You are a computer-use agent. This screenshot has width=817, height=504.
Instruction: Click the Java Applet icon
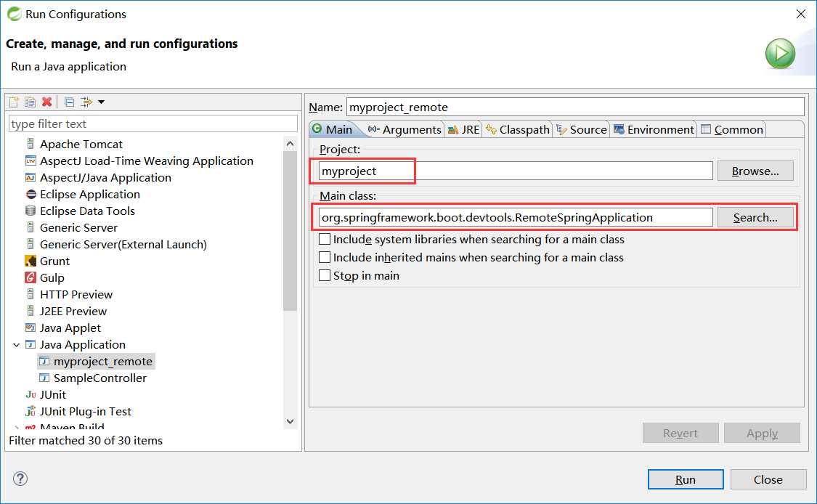[31, 328]
